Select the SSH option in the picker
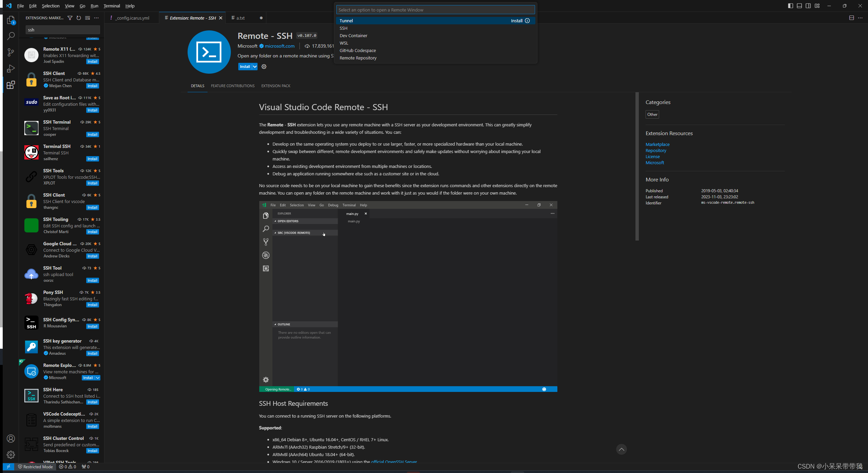The image size is (868, 473). (x=435, y=28)
